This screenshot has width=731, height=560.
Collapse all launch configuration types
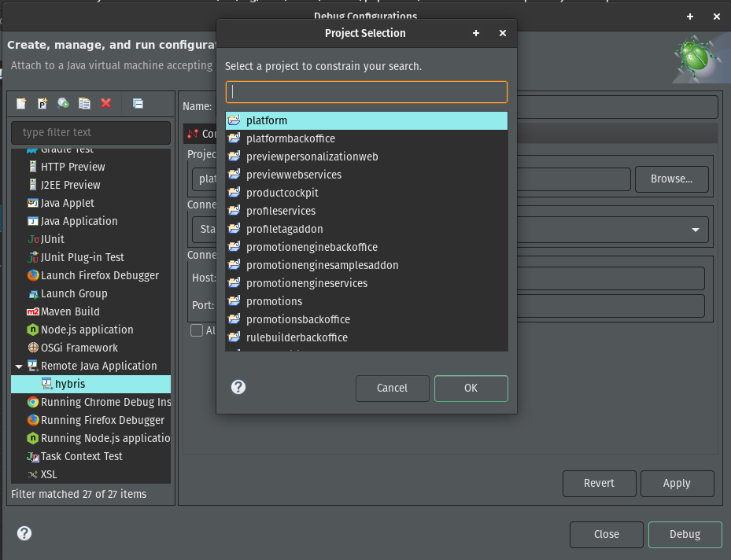tap(138, 103)
